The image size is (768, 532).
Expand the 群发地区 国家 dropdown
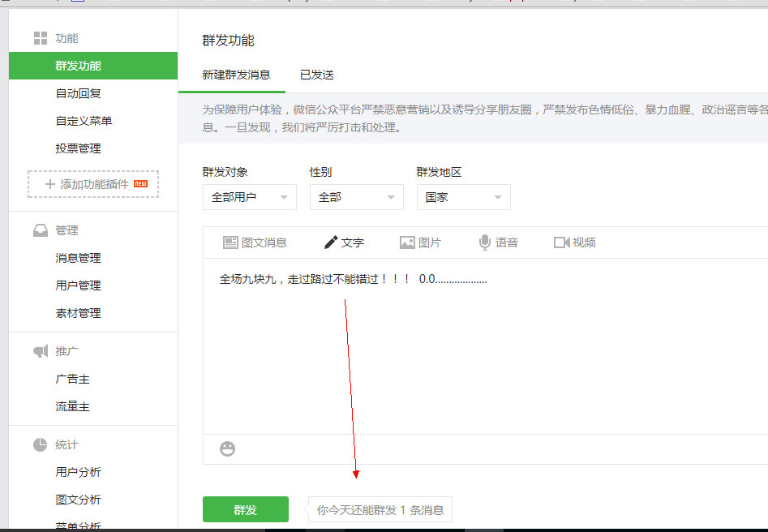tap(463, 197)
